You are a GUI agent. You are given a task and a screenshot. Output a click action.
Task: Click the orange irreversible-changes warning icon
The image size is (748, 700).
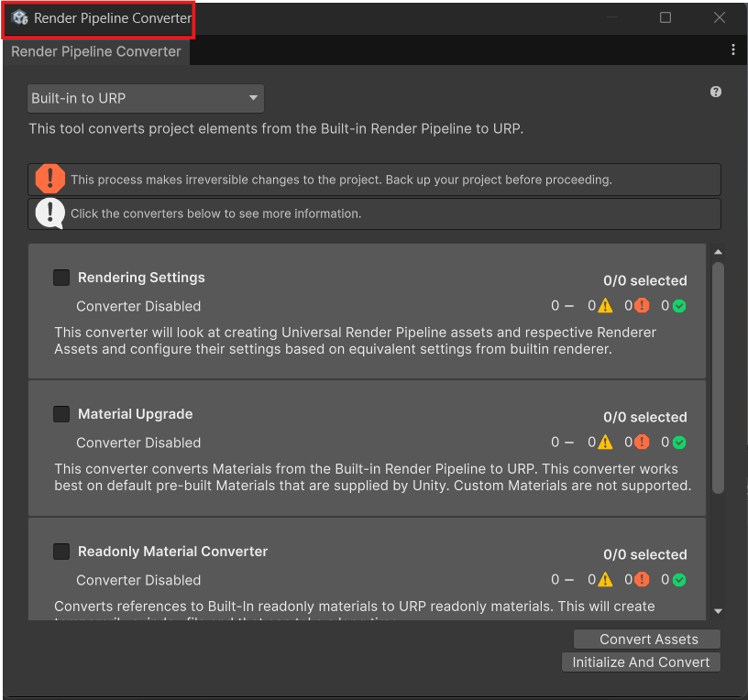click(x=50, y=179)
